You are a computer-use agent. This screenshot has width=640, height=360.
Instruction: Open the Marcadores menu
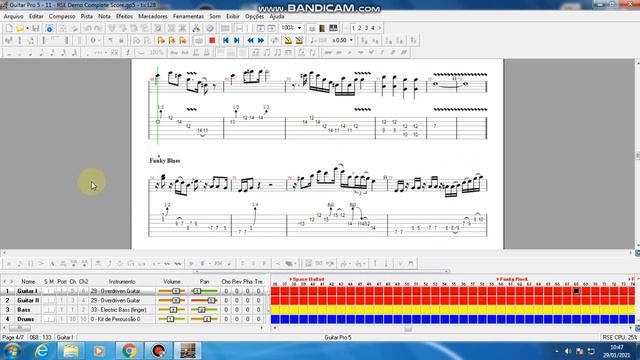tap(153, 16)
